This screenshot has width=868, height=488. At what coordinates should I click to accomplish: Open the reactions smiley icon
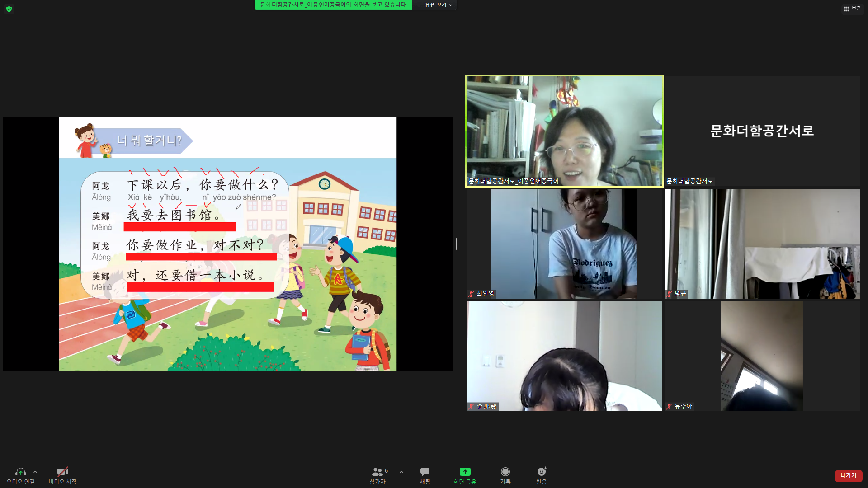pyautogui.click(x=541, y=472)
